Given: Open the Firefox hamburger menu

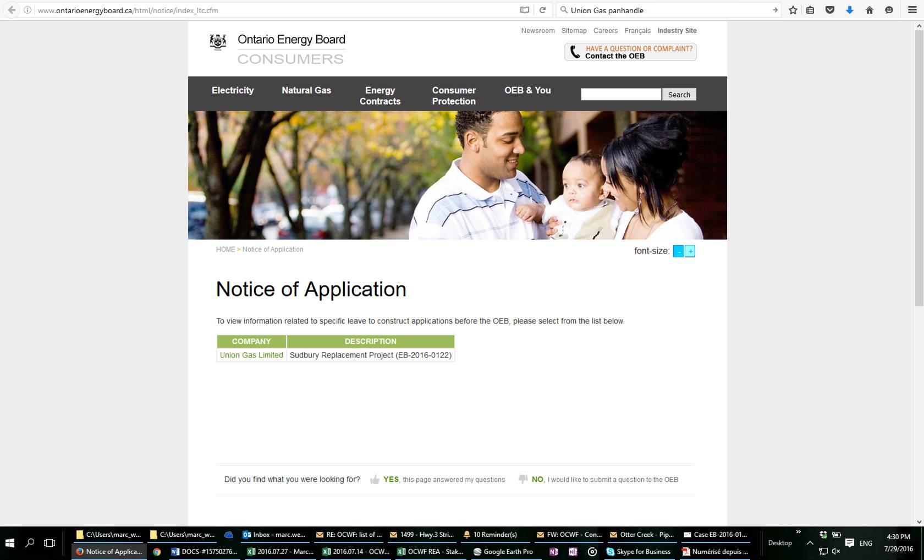Looking at the screenshot, I should pyautogui.click(x=912, y=10).
